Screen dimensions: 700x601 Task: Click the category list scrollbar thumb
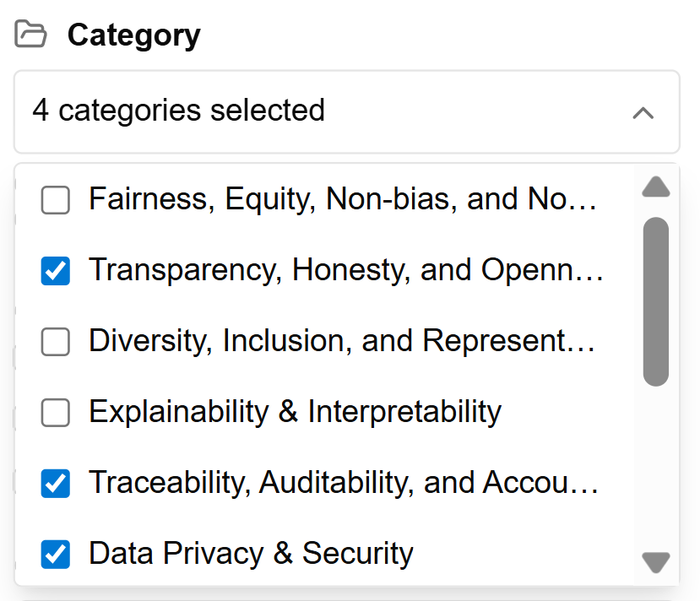click(655, 301)
